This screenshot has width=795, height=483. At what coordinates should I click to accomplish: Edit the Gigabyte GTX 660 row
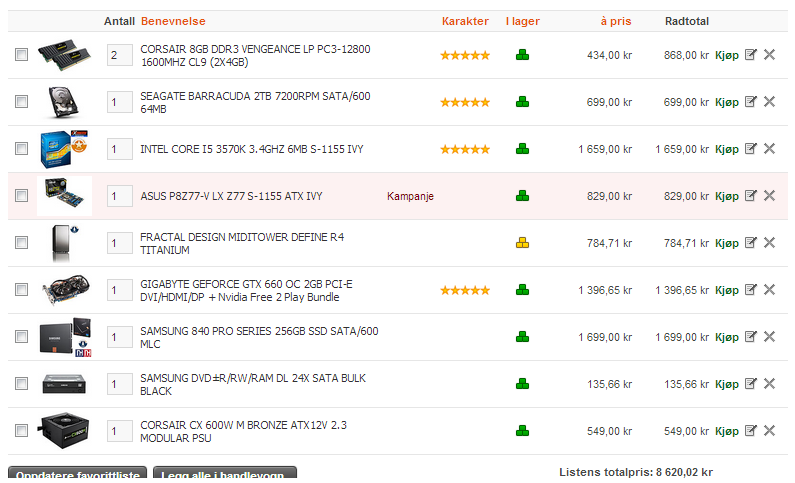751,290
